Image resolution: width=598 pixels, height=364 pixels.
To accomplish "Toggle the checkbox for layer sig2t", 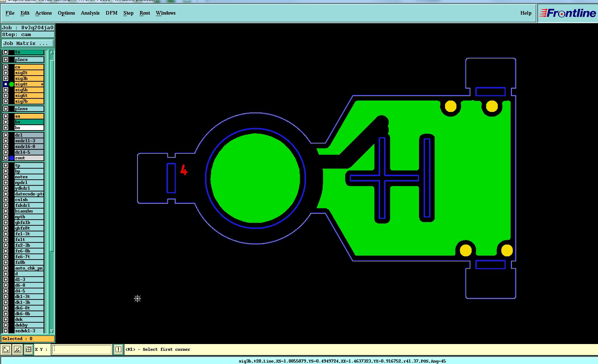I will pos(6,73).
